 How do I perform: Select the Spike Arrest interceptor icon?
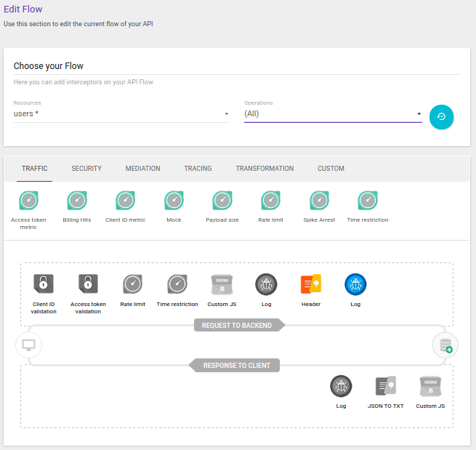(319, 201)
